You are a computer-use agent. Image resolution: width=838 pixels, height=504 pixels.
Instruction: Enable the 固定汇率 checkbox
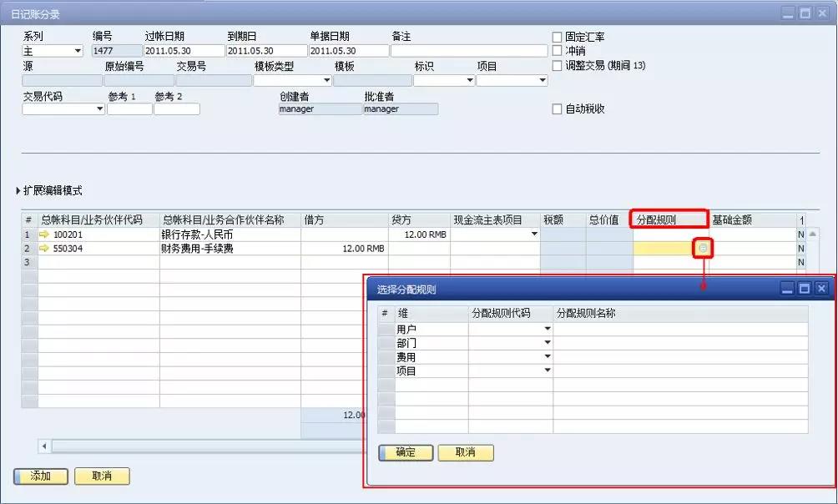(x=557, y=36)
